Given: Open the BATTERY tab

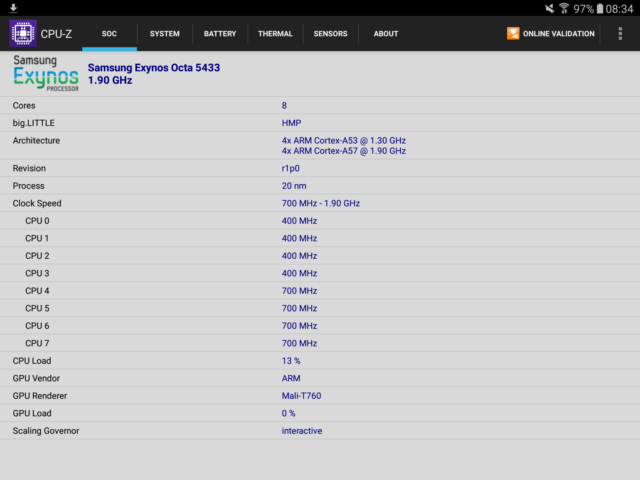Looking at the screenshot, I should [220, 33].
